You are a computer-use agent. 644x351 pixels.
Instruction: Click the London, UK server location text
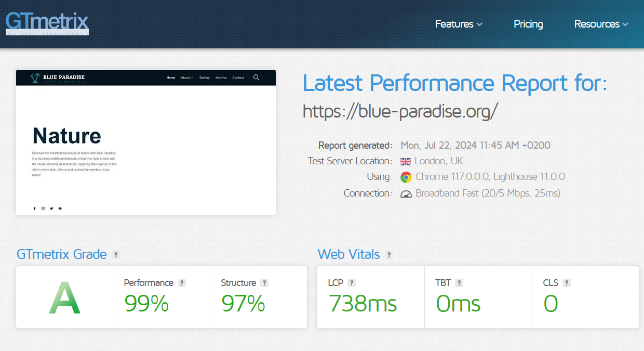[x=439, y=161]
